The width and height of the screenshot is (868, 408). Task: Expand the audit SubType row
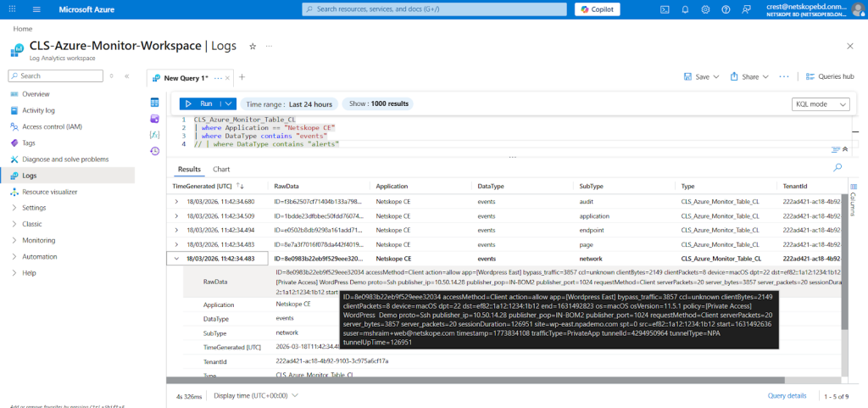(176, 202)
